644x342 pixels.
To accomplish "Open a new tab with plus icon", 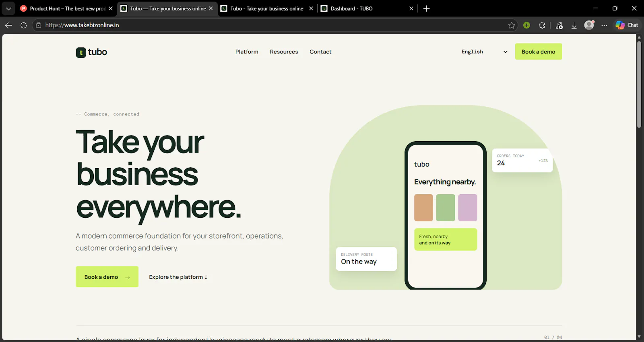I will [427, 8].
